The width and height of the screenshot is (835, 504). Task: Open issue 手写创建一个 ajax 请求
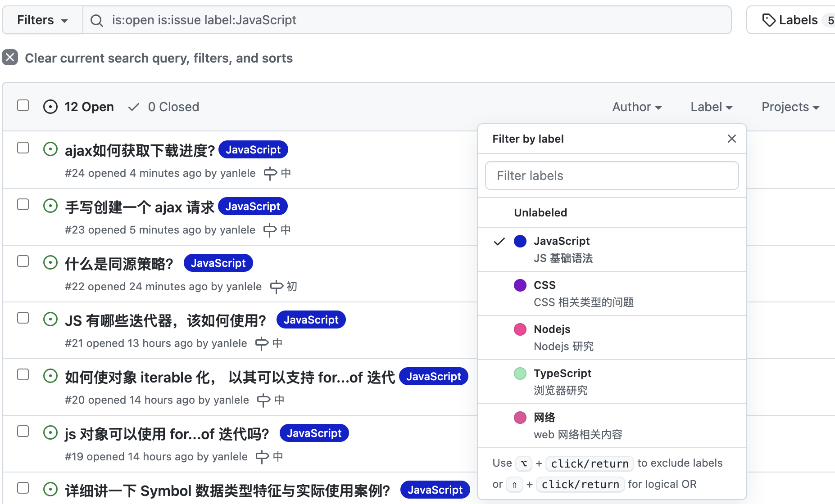[140, 207]
